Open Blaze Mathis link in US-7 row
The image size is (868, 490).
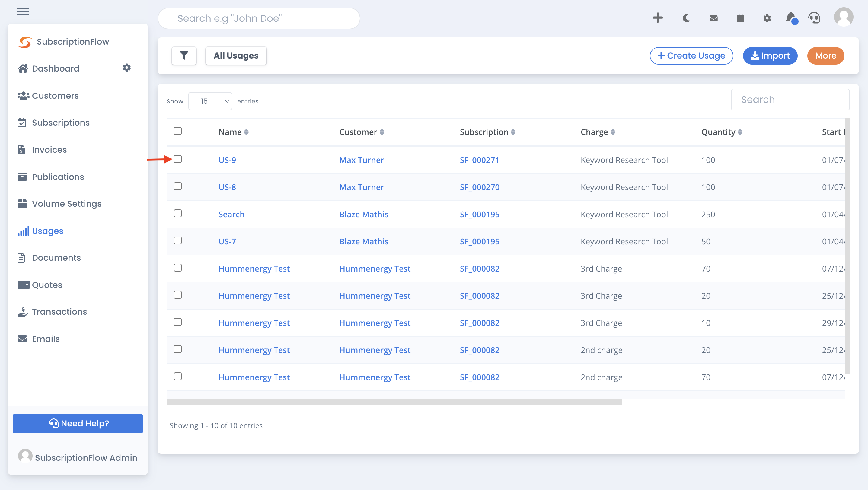364,241
